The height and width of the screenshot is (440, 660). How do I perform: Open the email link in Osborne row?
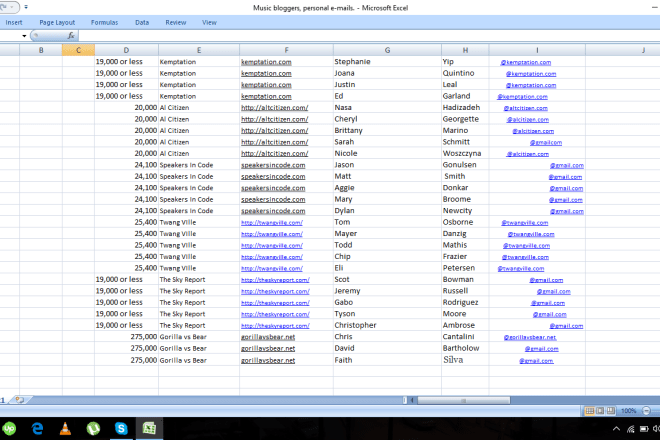click(x=524, y=223)
